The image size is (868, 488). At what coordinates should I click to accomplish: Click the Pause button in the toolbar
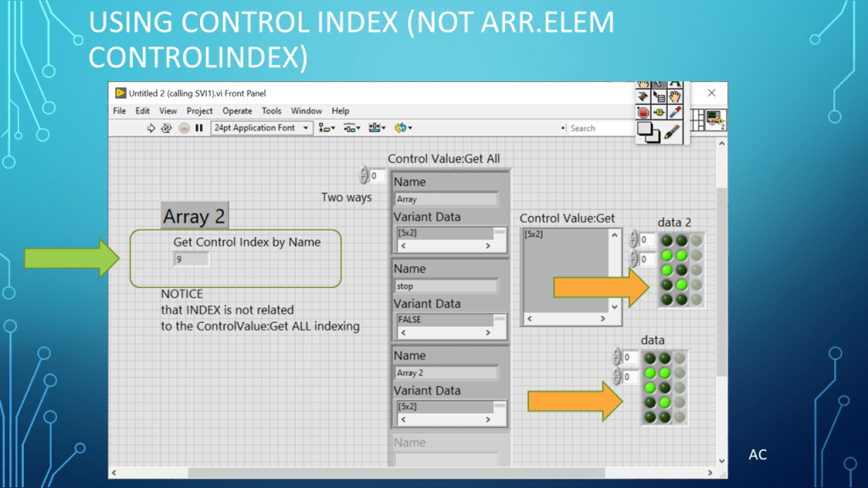(x=199, y=128)
